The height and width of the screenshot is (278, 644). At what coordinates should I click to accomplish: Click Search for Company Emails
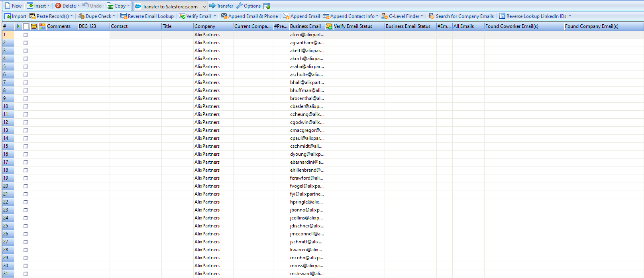461,16
